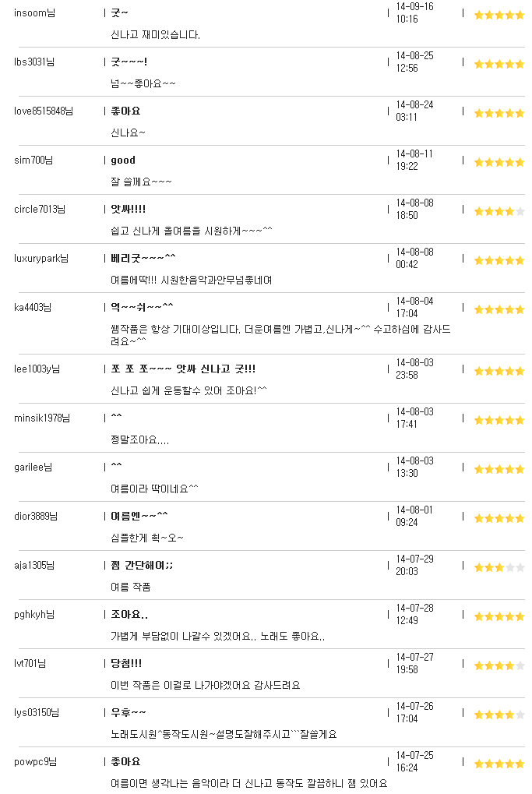Click the username pghkyh님
This screenshot has width=532, height=794.
(34, 615)
